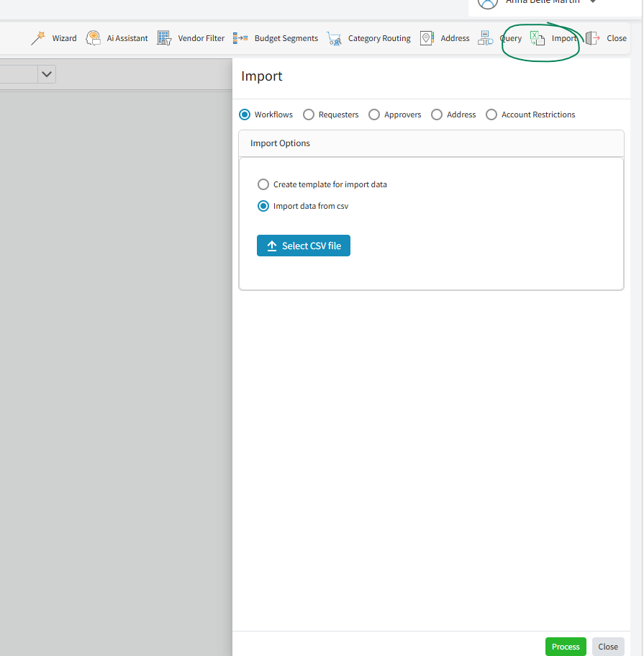Screen dimensions: 644x656
Task: Click the Category Routing cart icon
Action: click(333, 38)
